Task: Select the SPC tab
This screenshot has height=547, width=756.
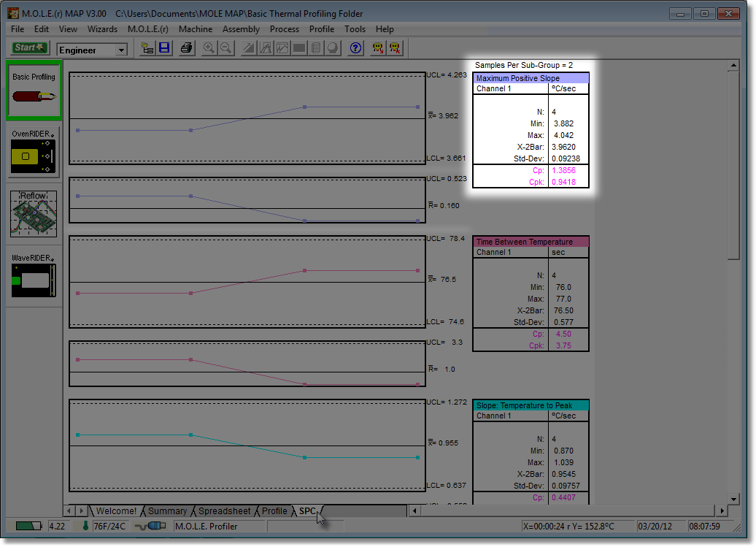Action: click(307, 510)
